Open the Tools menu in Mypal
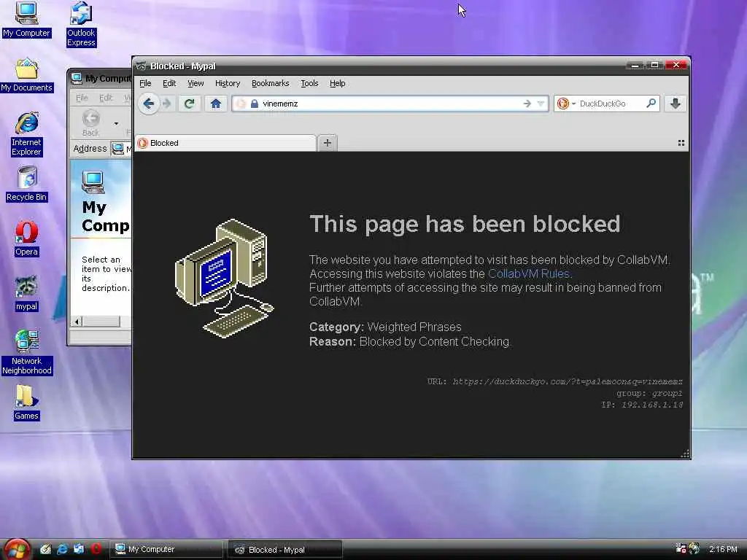 pyautogui.click(x=309, y=83)
